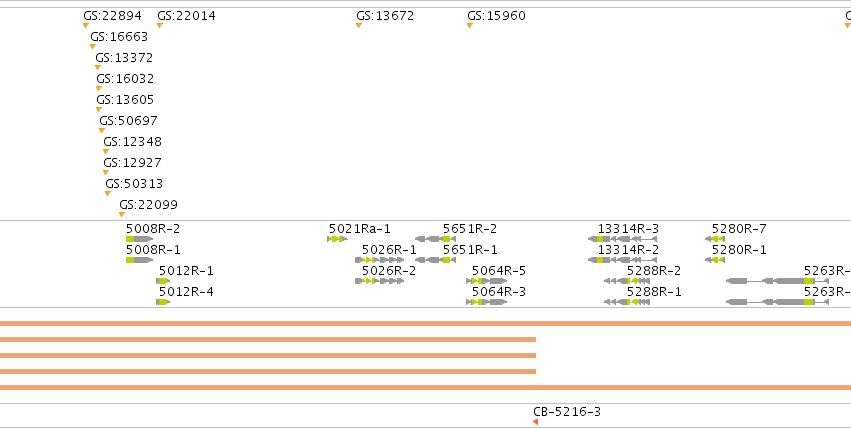Select the topmost full-width orange bar
The height and width of the screenshot is (428, 851).
click(426, 324)
